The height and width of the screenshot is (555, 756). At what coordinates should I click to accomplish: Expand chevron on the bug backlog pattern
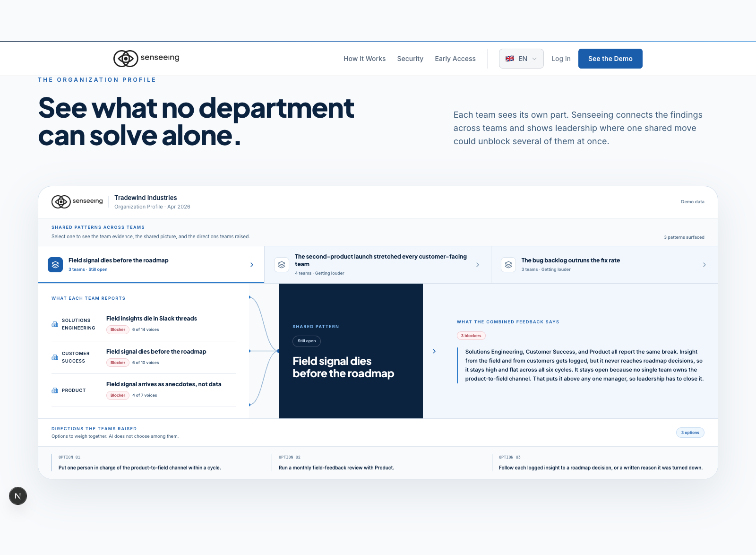[704, 265]
